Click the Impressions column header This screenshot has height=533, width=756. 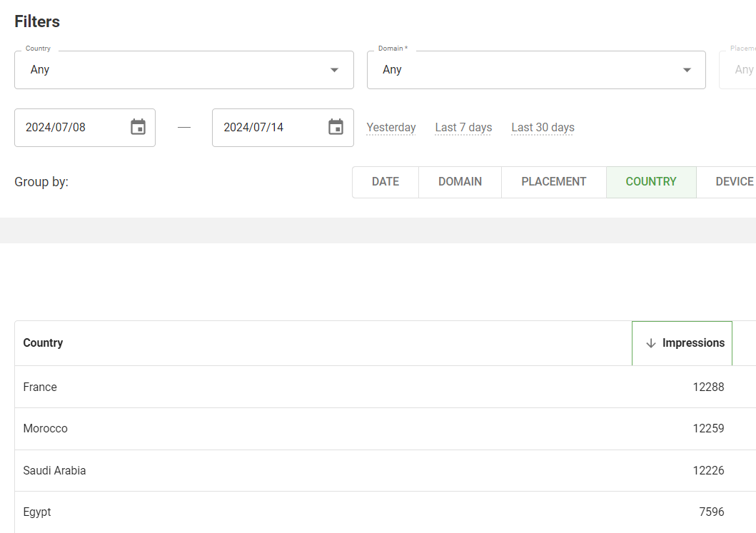click(692, 343)
